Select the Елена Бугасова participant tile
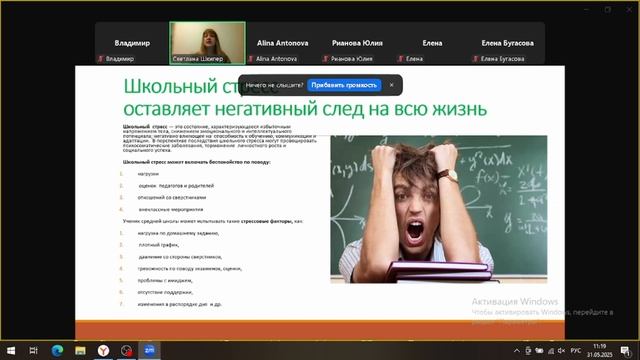 tap(507, 43)
